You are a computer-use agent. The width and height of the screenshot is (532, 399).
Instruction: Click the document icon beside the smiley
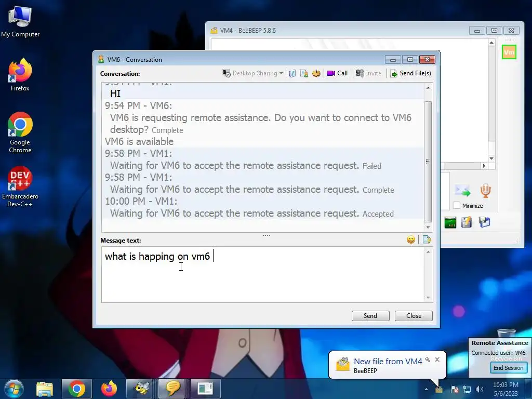[x=427, y=240]
